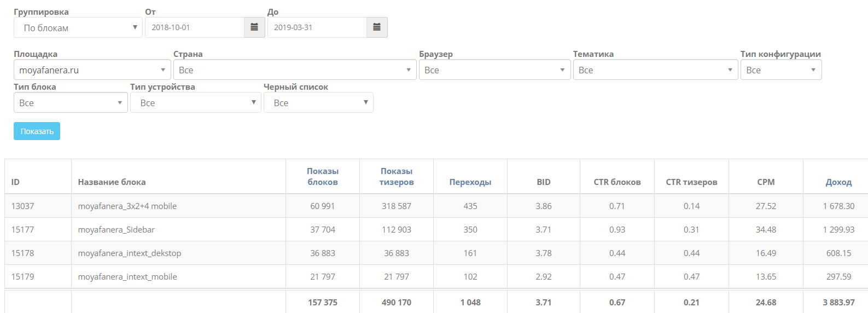Image resolution: width=868 pixels, height=313 pixels.
Task: Select the moyafanera_intext_mobile row
Action: click(436, 277)
